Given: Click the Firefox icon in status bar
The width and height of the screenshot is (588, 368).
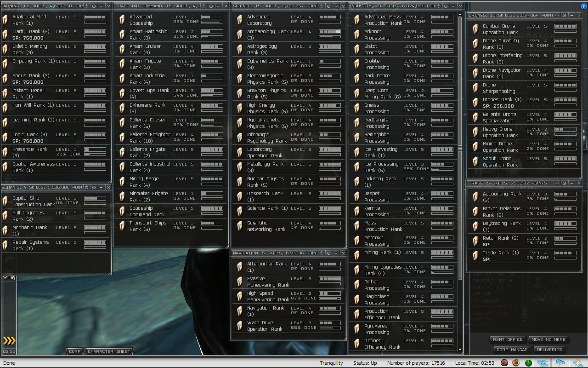Looking at the screenshot, I should [x=516, y=363].
